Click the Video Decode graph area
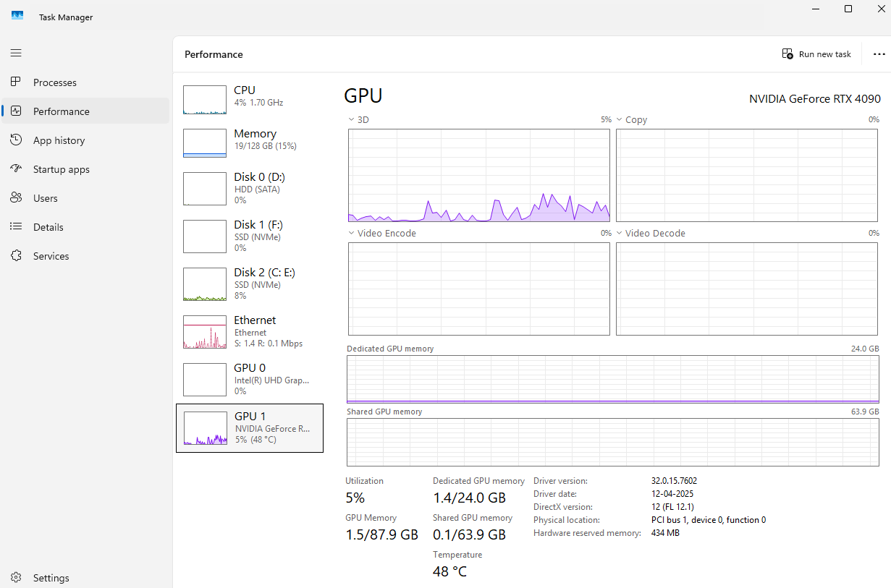This screenshot has width=891, height=588. coord(747,289)
